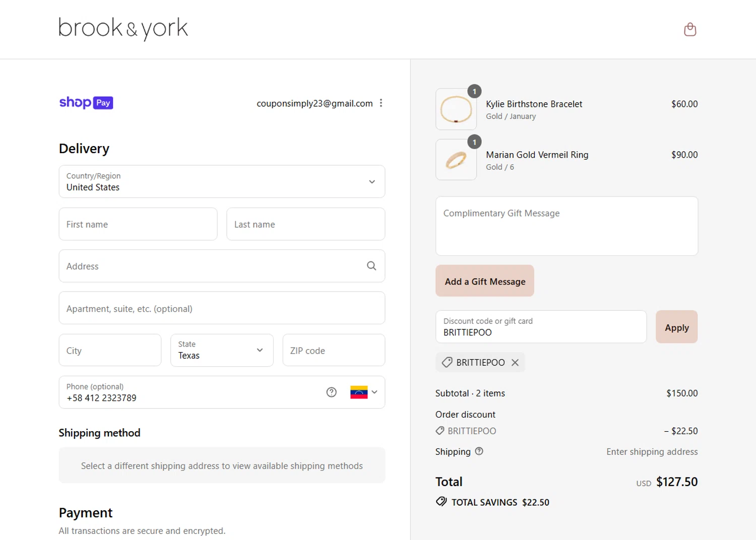Click the TOTAL SAVINGS $22.50 text

tap(500, 502)
